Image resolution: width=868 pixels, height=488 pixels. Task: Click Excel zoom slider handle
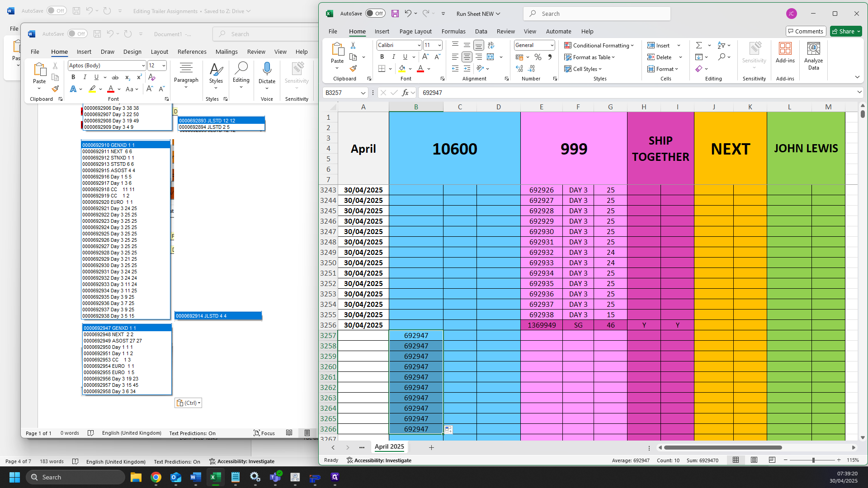[813, 460]
